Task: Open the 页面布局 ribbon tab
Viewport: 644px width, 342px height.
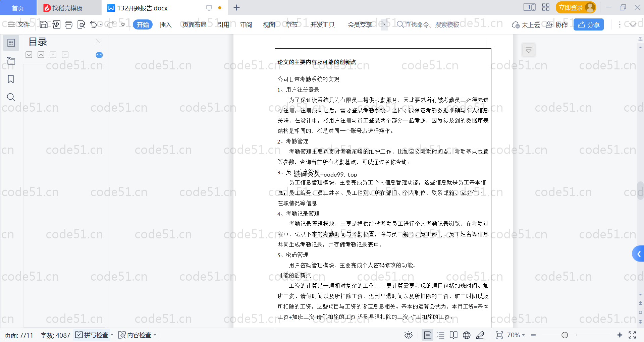Action: click(x=194, y=24)
